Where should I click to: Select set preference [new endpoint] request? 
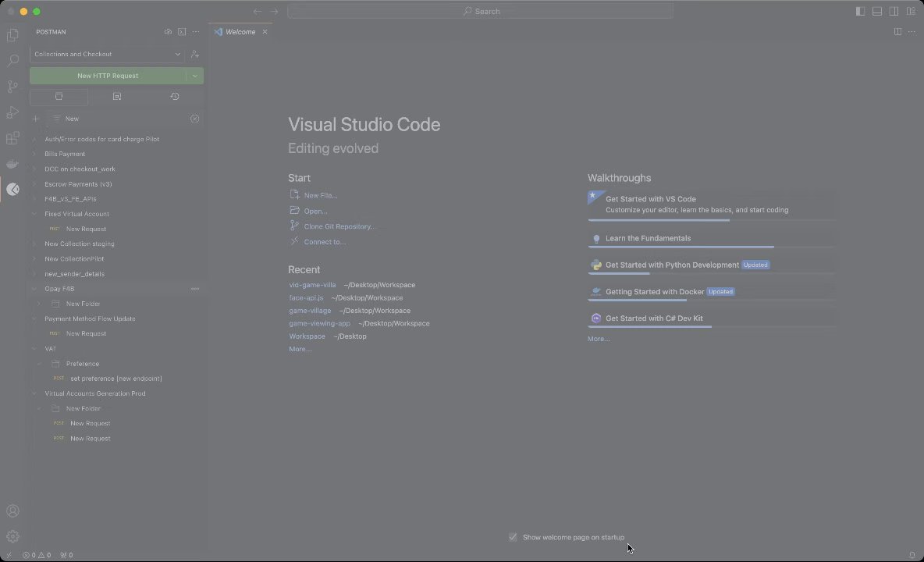pos(116,379)
